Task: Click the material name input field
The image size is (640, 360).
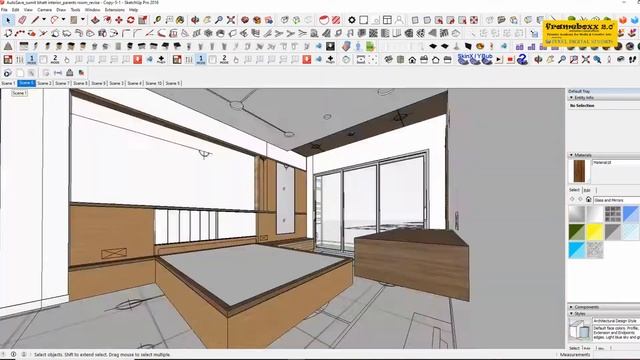Action: (616, 162)
